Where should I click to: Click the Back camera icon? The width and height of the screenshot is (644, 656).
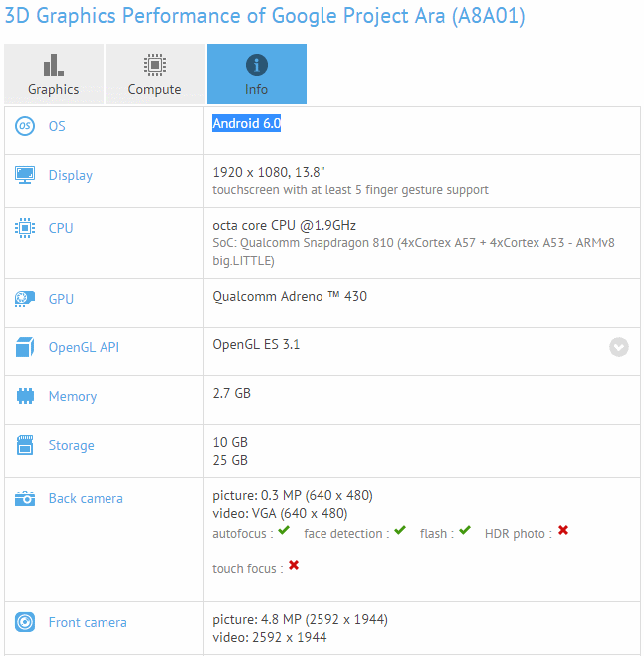25,498
